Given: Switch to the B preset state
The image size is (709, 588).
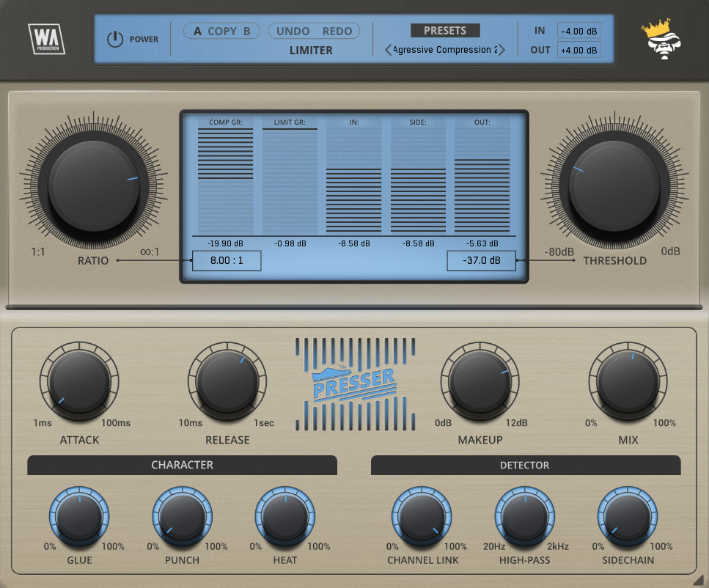Looking at the screenshot, I should [x=247, y=32].
